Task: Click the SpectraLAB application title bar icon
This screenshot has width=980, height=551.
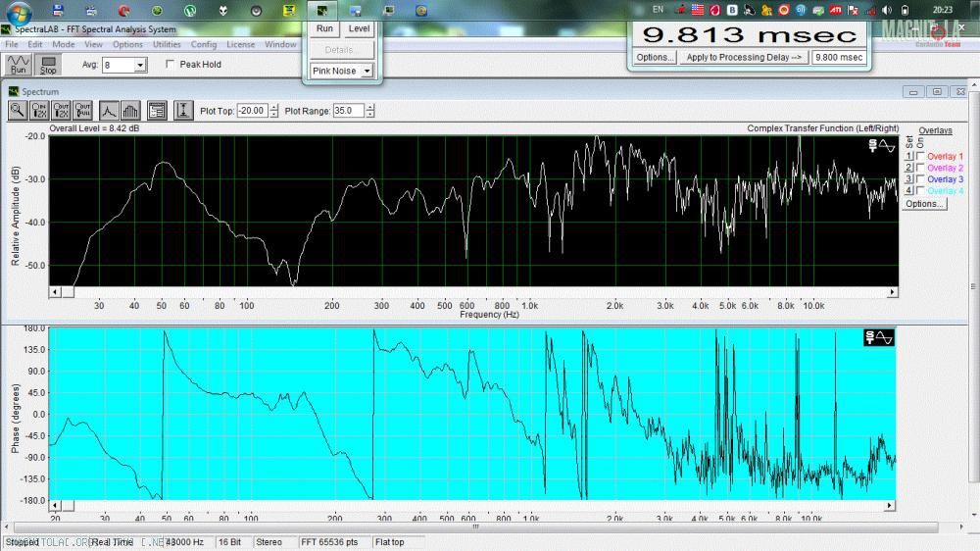Action: 6,29
